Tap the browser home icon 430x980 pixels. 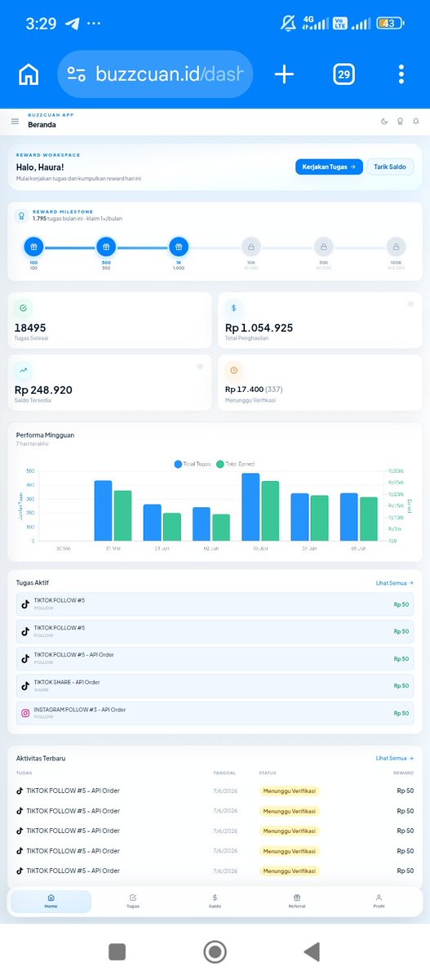point(29,74)
